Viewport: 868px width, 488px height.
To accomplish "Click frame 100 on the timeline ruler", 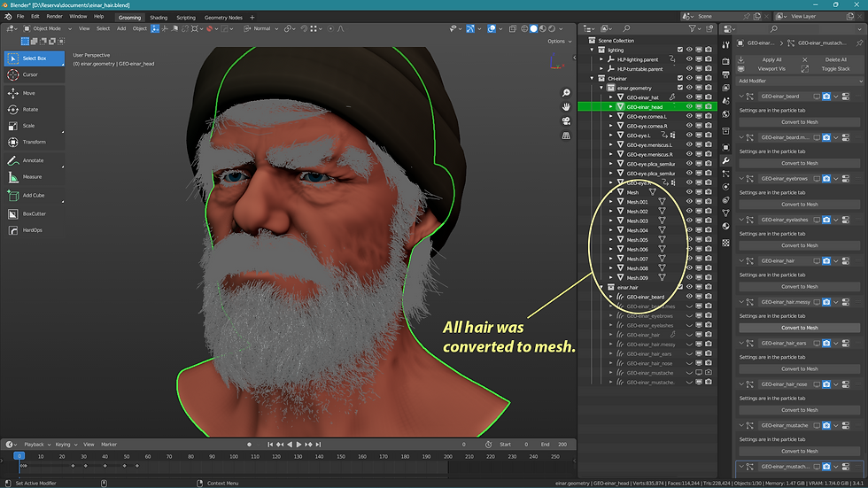I will click(x=235, y=456).
